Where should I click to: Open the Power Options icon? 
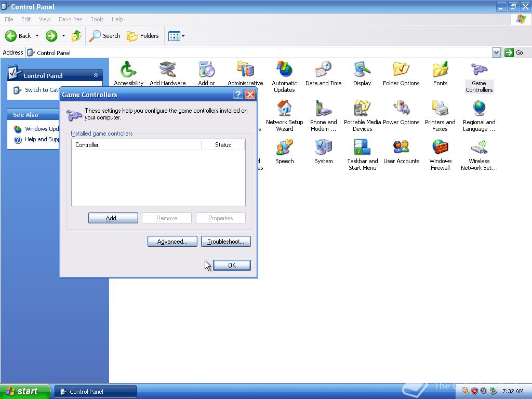pos(401,112)
